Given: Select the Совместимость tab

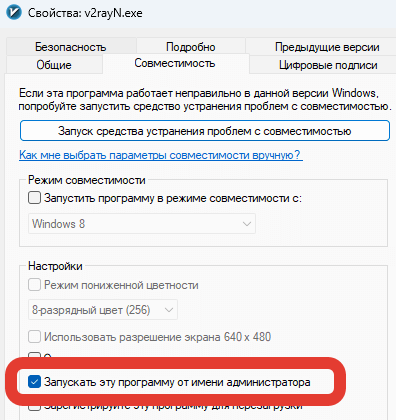Looking at the screenshot, I should pyautogui.click(x=175, y=63).
